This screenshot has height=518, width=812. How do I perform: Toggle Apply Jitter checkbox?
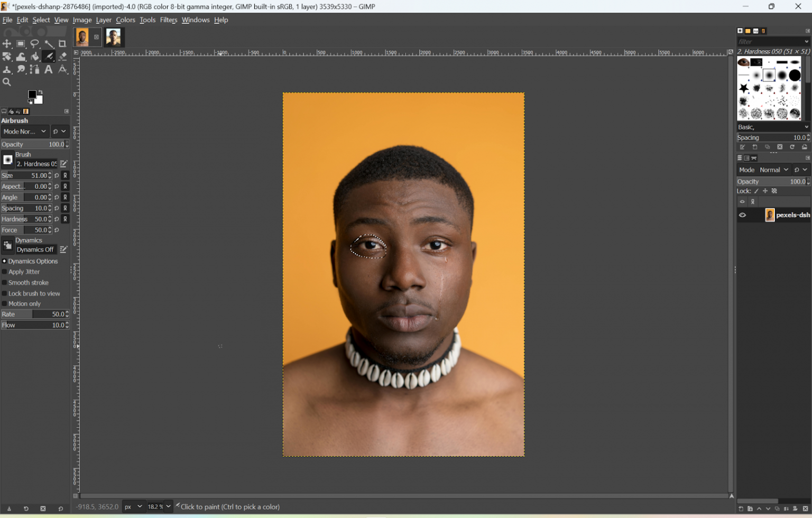coord(4,272)
